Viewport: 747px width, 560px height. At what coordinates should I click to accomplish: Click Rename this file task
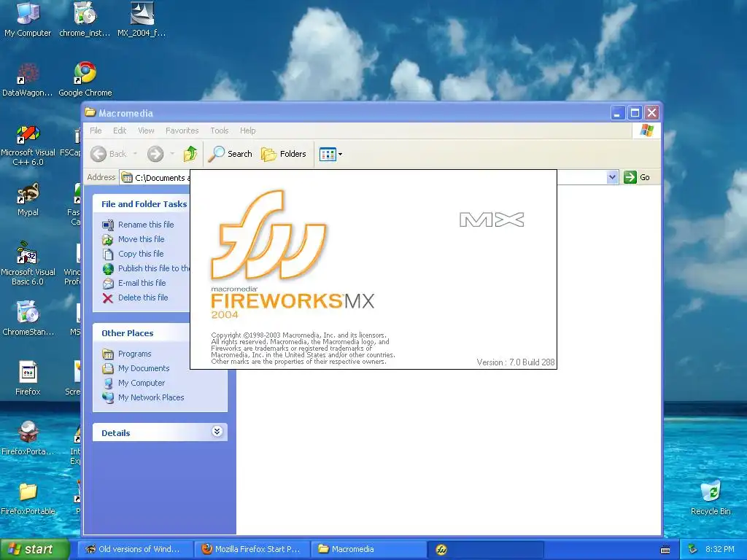138,225
